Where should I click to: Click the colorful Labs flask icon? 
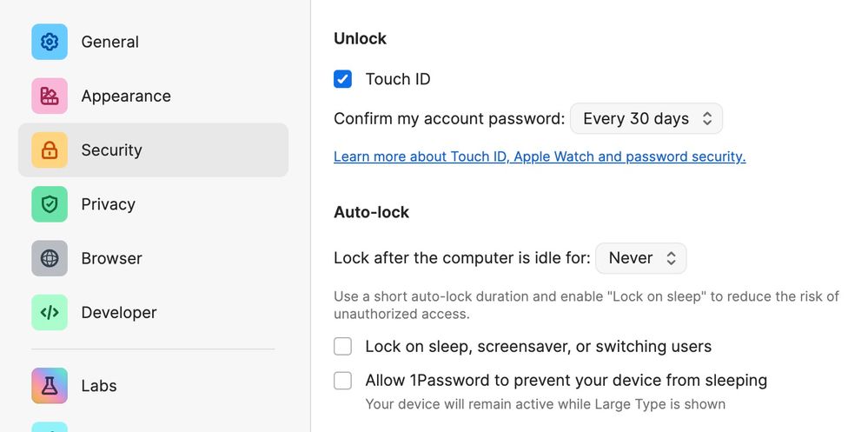pyautogui.click(x=50, y=385)
